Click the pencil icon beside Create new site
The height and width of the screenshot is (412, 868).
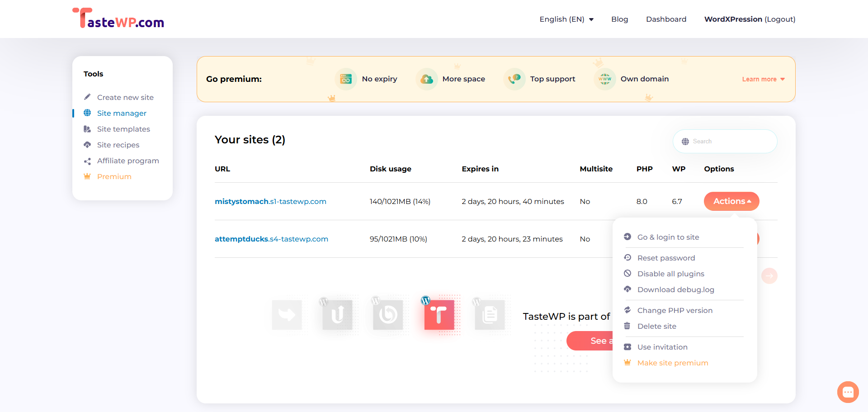coord(87,97)
